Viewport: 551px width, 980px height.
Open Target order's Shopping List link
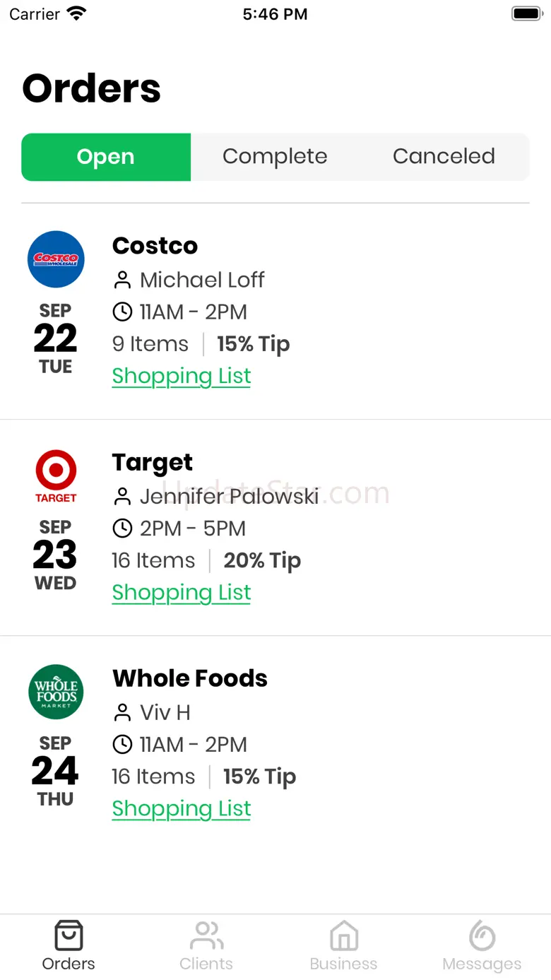182,592
